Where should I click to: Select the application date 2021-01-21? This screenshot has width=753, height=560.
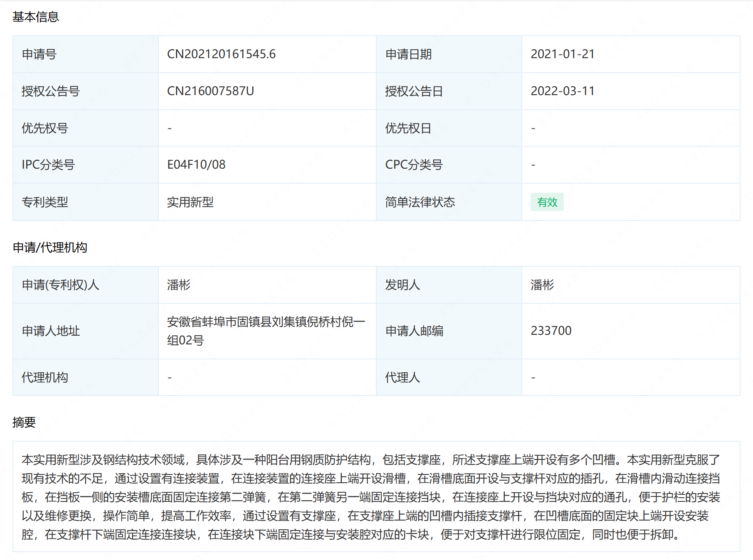(563, 54)
